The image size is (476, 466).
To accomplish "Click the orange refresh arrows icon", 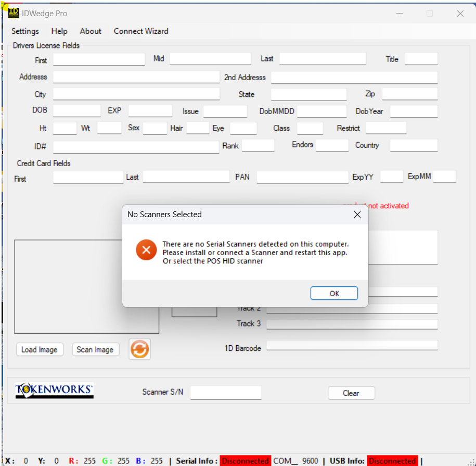I will (x=139, y=349).
